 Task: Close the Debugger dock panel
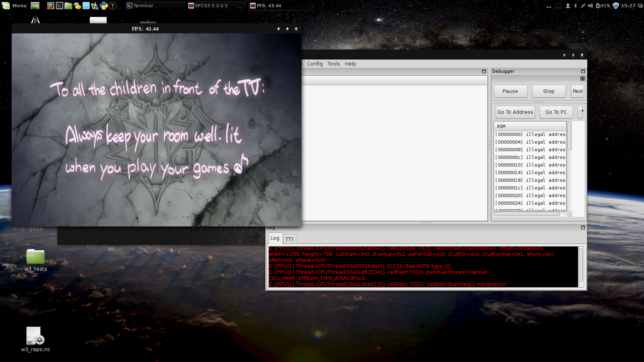pos(582,79)
